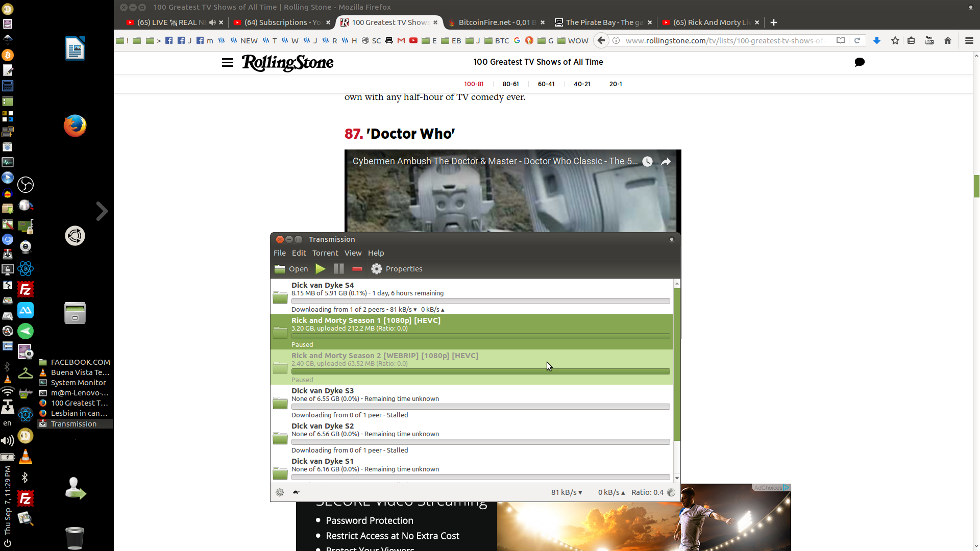Open the WOW bookmarks folder
The height and width of the screenshot is (551, 980).
tap(573, 41)
